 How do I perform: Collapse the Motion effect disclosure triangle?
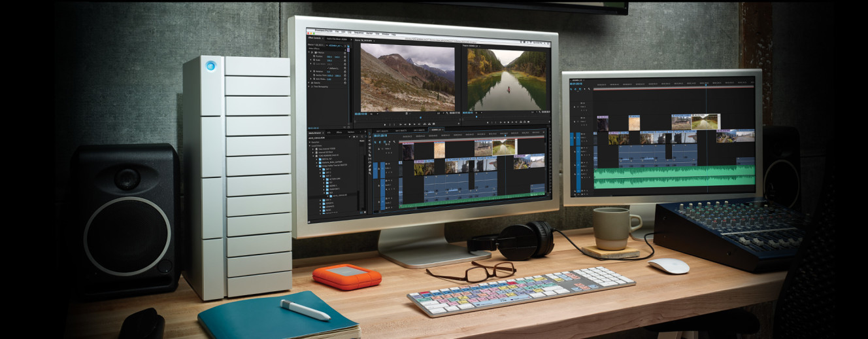[x=309, y=52]
